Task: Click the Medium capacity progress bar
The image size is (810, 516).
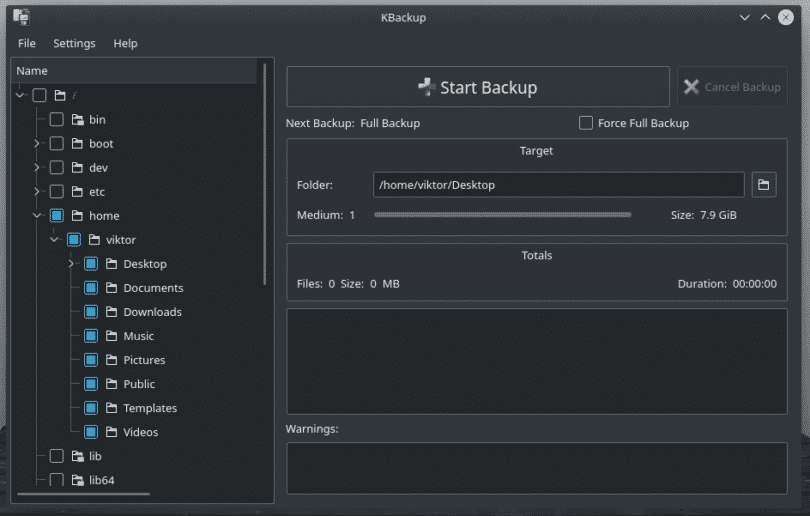Action: tap(503, 215)
